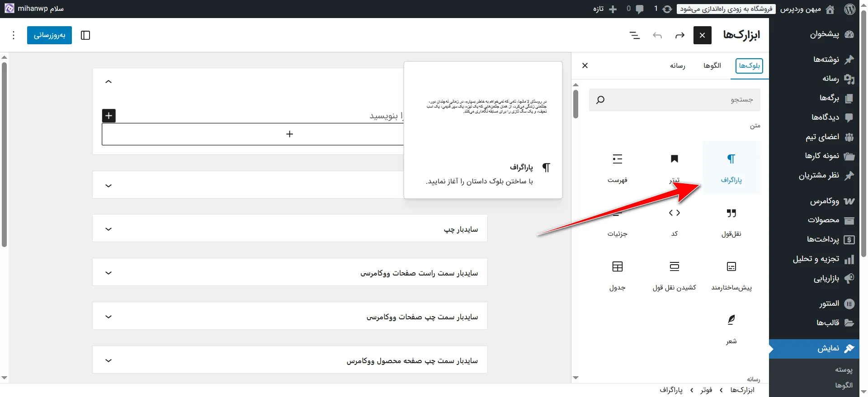Open the ووکامرس WooCommerce menu
The image size is (868, 397).
click(x=814, y=201)
